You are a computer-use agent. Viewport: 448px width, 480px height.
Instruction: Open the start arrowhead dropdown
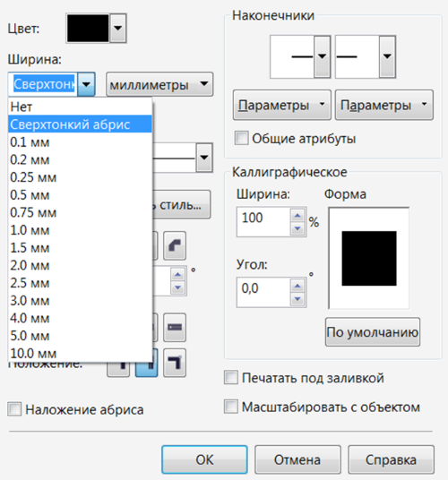tap(323, 56)
